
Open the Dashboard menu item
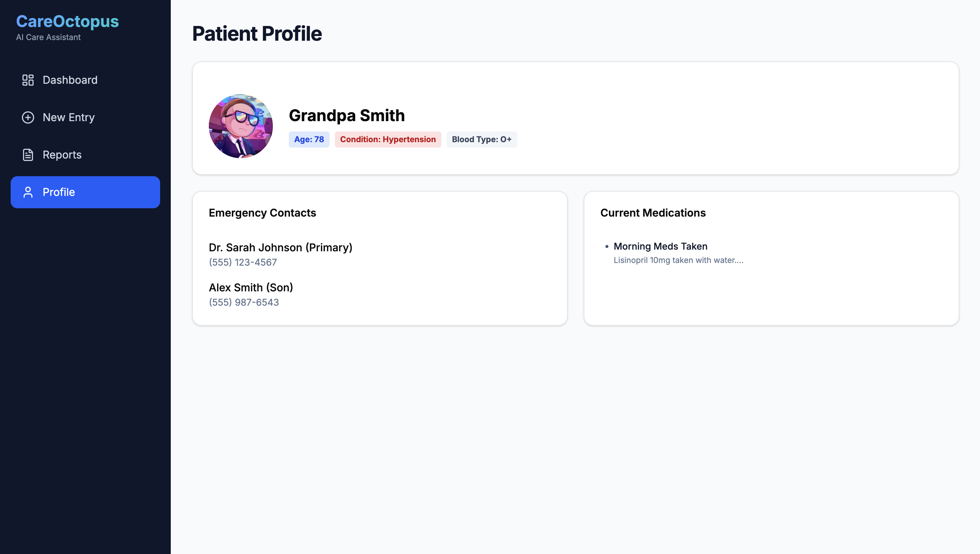pos(70,80)
